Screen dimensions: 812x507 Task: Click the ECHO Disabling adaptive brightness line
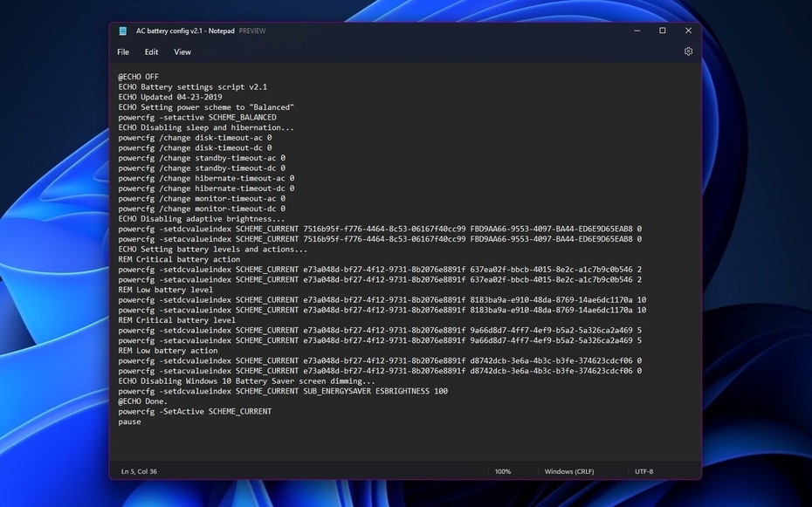tap(203, 218)
